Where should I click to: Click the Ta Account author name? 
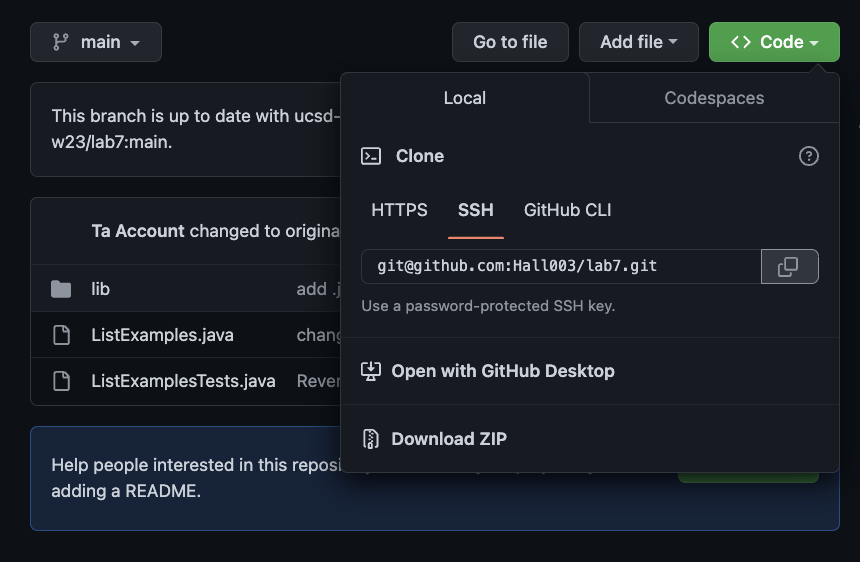pyautogui.click(x=138, y=231)
